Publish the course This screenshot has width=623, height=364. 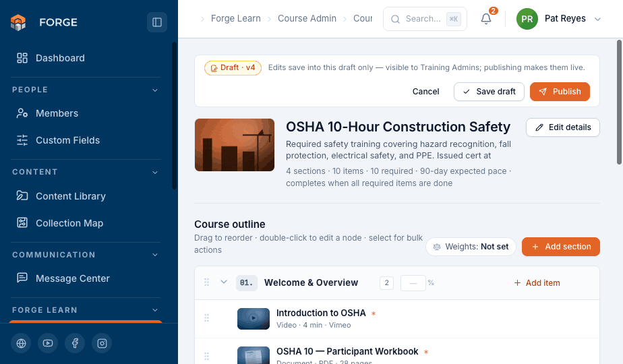[560, 92]
